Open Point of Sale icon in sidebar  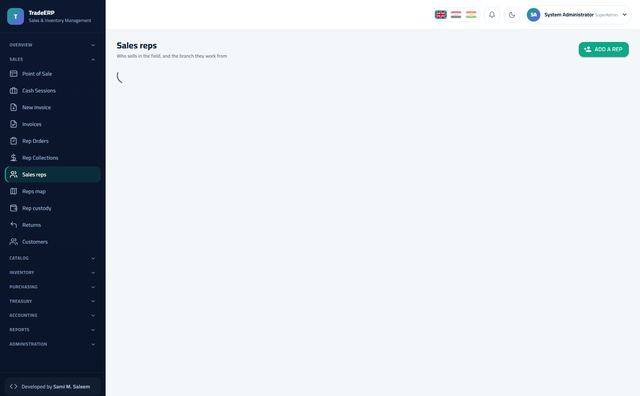coord(13,73)
